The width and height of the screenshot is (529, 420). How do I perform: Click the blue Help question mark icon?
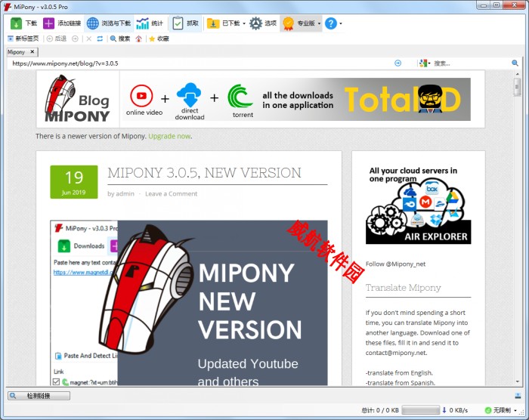[331, 23]
